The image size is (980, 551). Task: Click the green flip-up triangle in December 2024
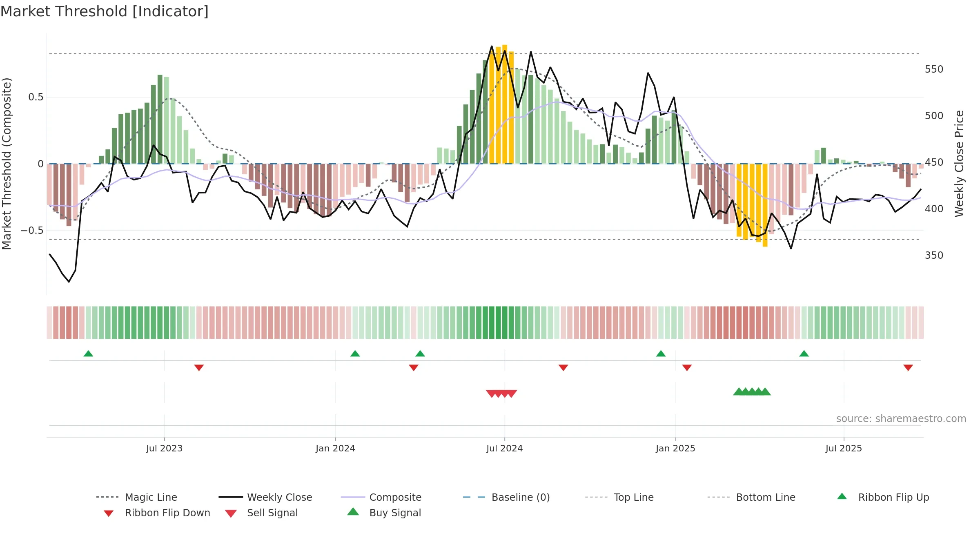click(661, 353)
